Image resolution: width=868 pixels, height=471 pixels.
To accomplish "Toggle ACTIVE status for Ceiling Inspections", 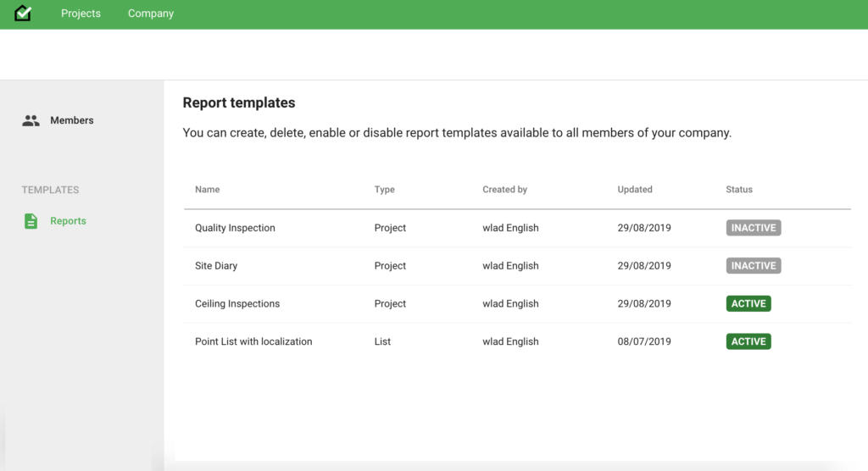I will pyautogui.click(x=748, y=304).
